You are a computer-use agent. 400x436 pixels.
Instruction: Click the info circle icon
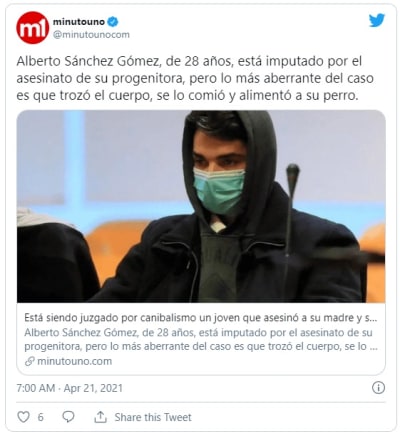pos(378,388)
